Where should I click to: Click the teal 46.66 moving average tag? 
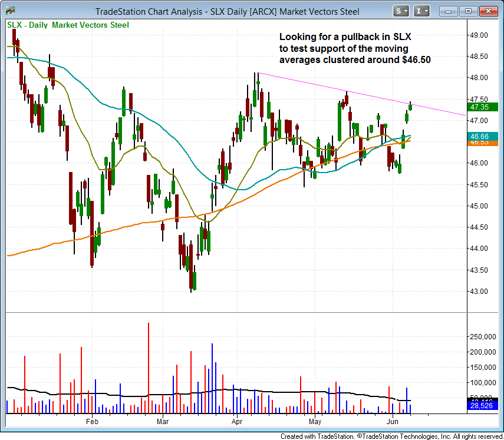click(483, 136)
